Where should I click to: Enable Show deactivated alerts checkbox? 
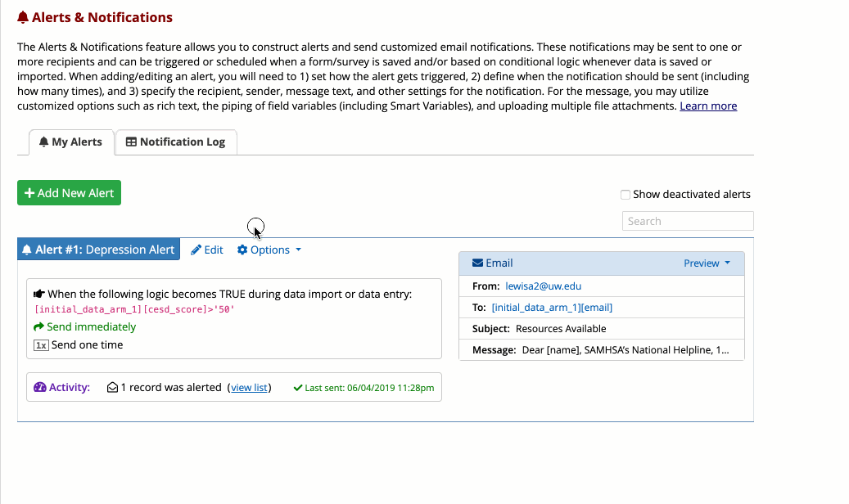pyautogui.click(x=625, y=195)
